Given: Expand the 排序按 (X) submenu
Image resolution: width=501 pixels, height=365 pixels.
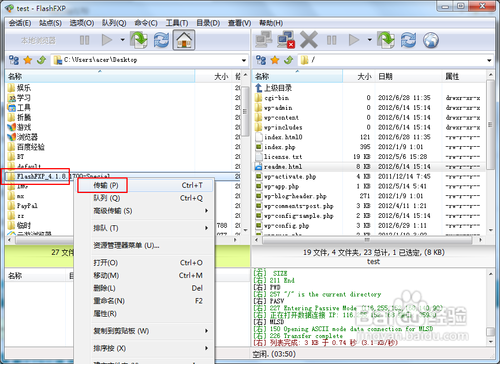Looking at the screenshot, I should [144, 348].
